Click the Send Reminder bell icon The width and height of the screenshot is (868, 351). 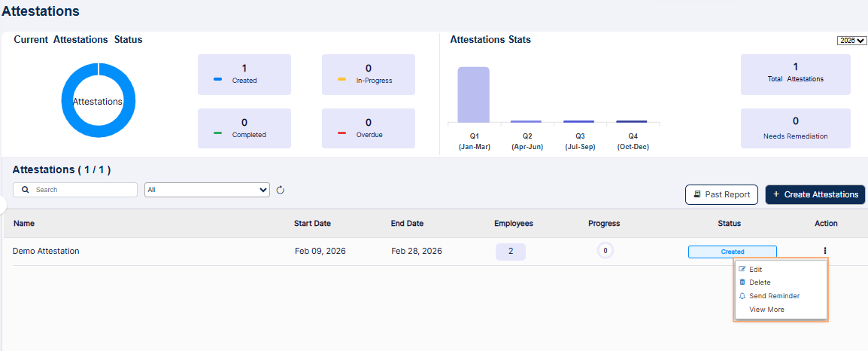click(742, 296)
